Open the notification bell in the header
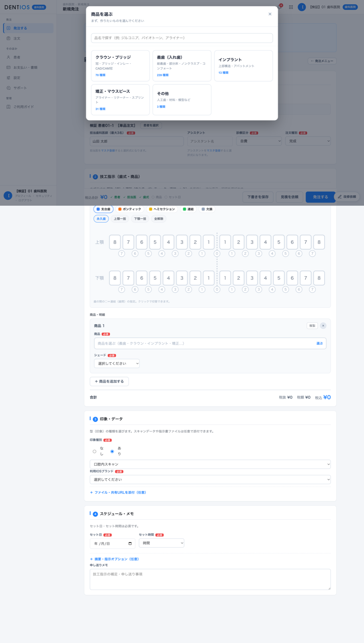Viewport: 364px width, 643px height. [x=280, y=7]
